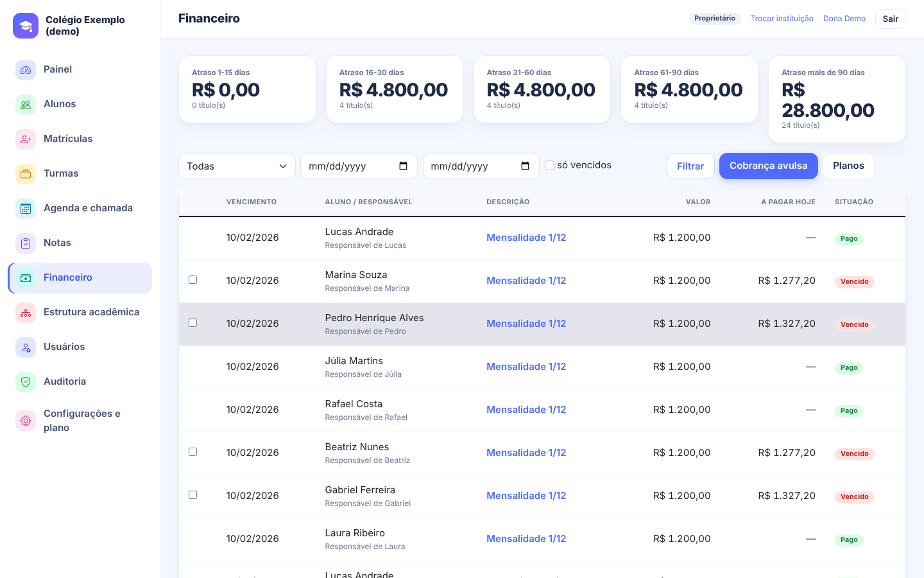The height and width of the screenshot is (578, 924).
Task: Open the Auditoria page
Action: tap(80, 381)
